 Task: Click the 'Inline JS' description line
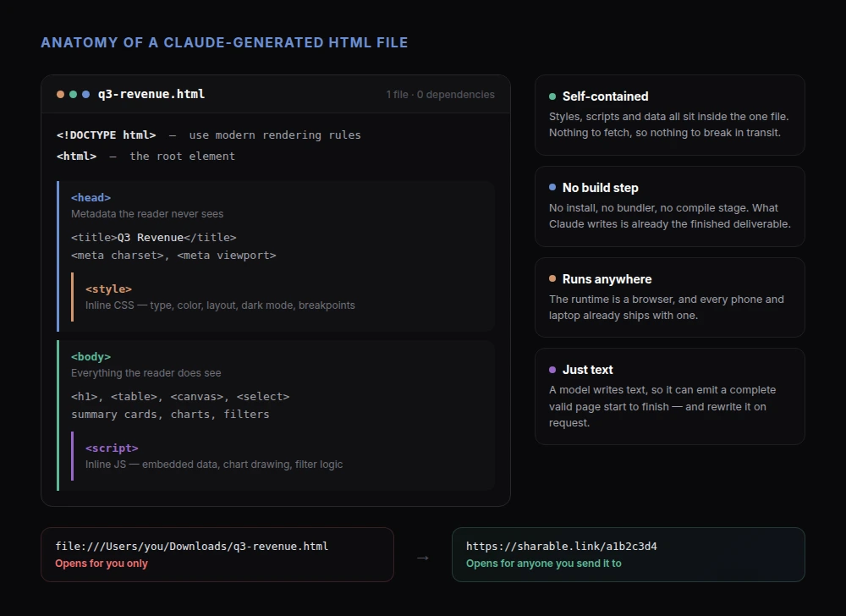tap(214, 465)
